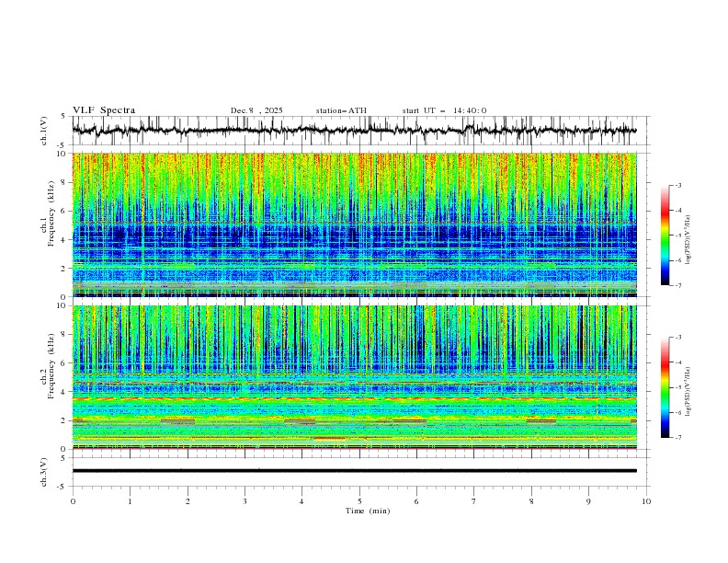This screenshot has width=728, height=563.
Task: Click the ch.1 Frequency (kHz) axis label
Action: [48, 213]
